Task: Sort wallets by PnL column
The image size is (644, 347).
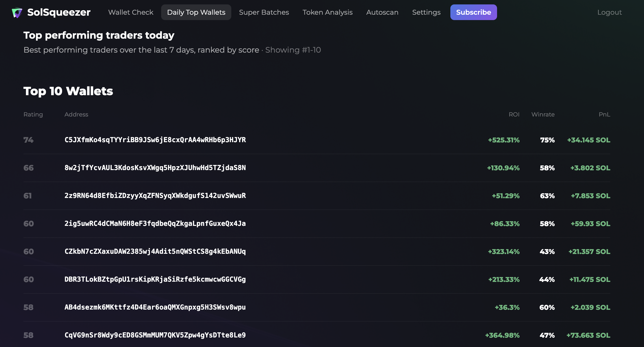Action: [604, 114]
